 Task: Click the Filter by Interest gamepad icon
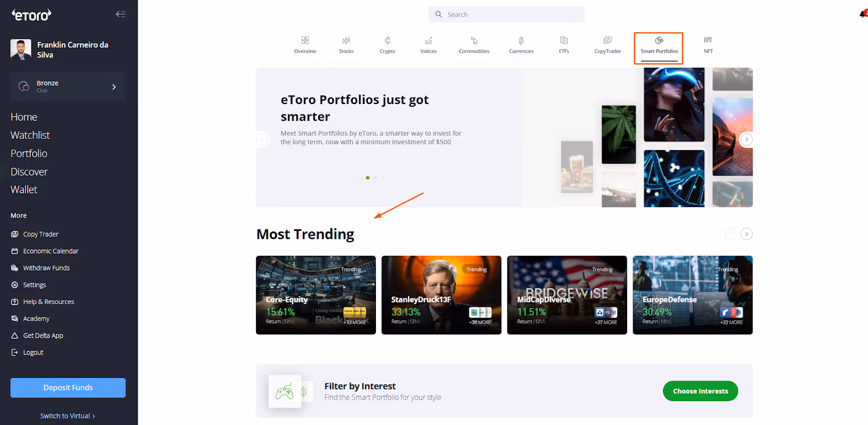285,391
